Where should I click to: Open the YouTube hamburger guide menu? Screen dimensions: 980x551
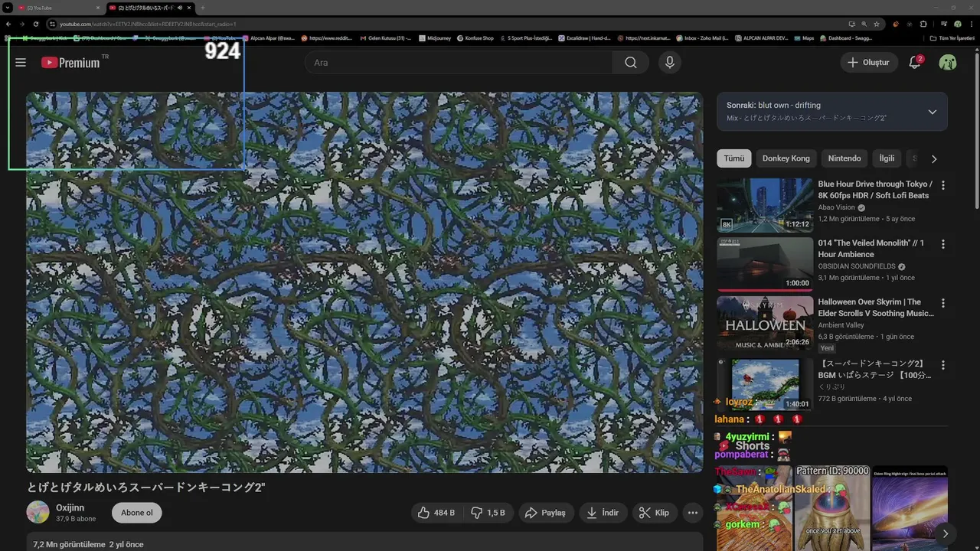[x=21, y=63]
